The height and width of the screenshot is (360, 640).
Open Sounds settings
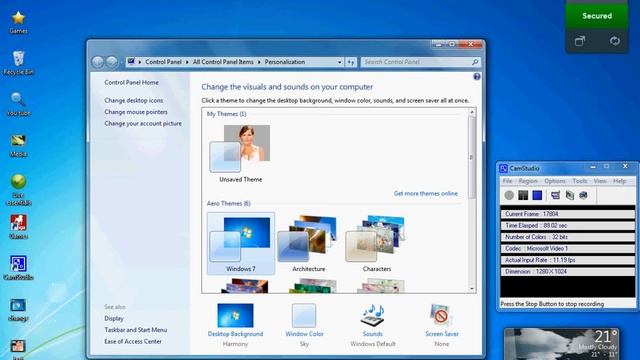click(373, 325)
